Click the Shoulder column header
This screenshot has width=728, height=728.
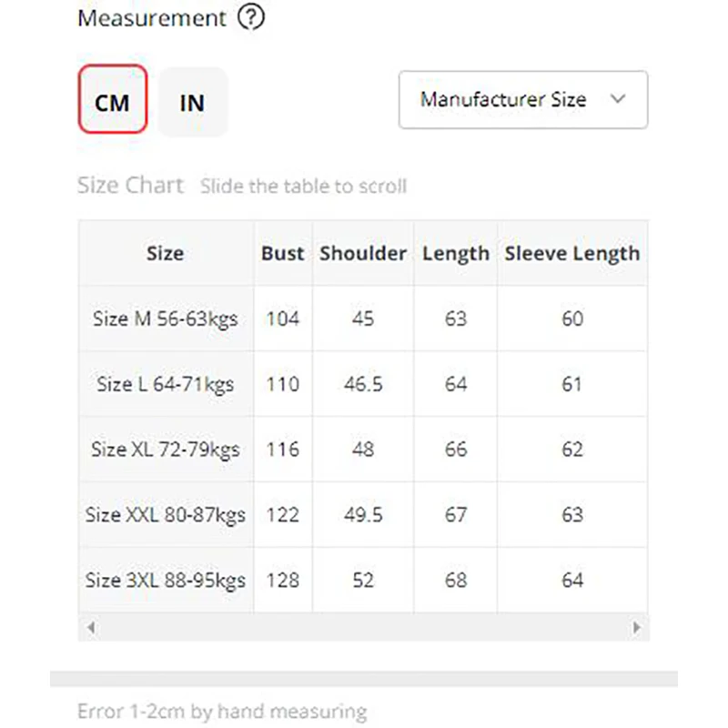point(363,254)
